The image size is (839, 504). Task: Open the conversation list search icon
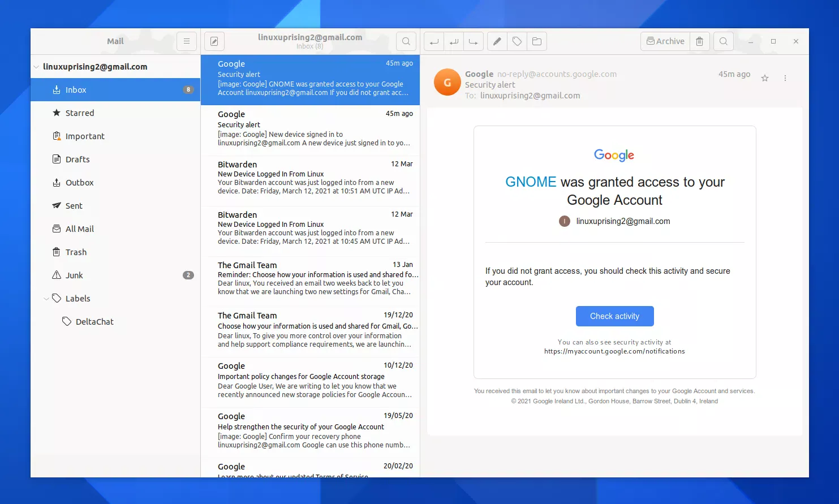click(x=406, y=41)
